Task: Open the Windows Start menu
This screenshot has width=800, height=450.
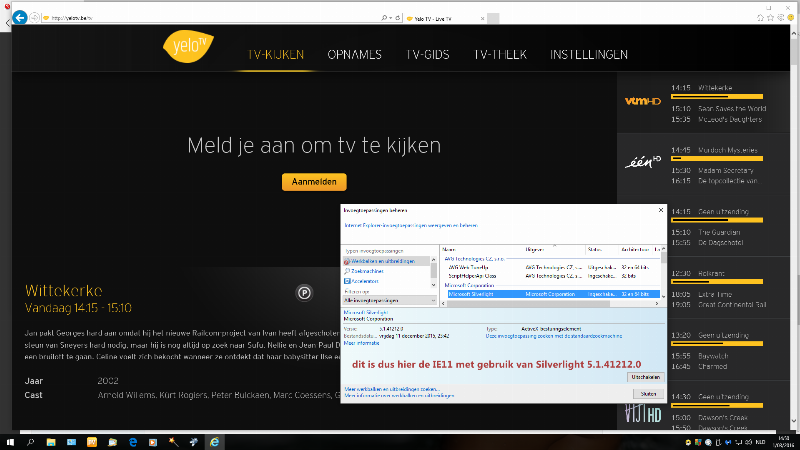Action: click(10, 441)
